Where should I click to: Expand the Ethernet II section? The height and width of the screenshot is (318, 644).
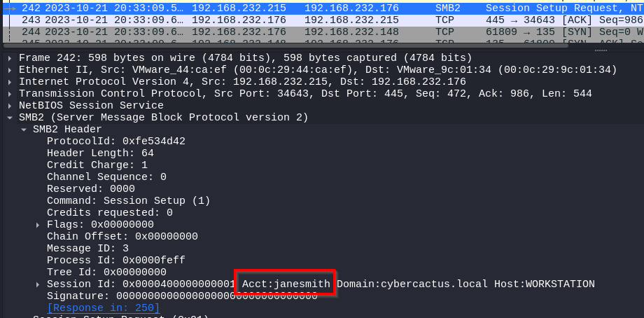(x=10, y=69)
